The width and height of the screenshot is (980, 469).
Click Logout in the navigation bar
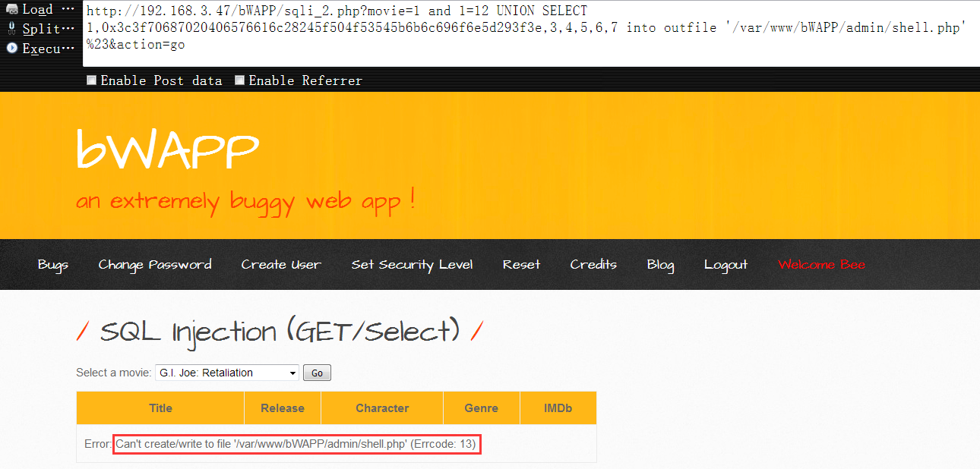point(726,265)
